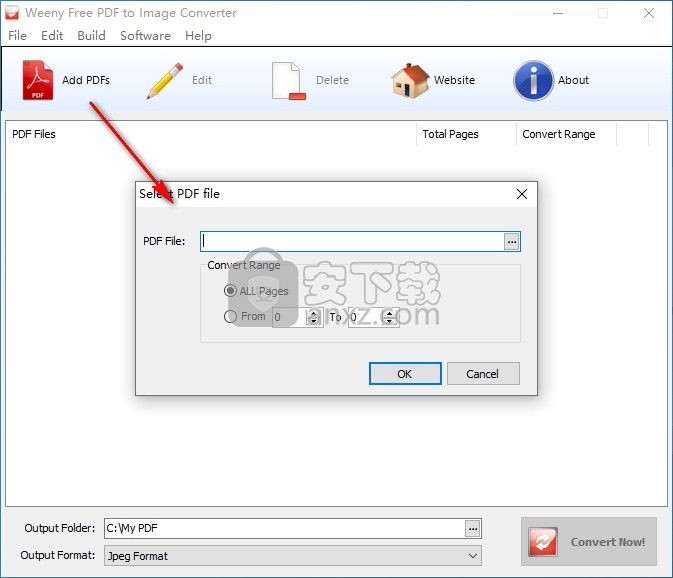Image resolution: width=673 pixels, height=578 pixels.
Task: Browse for PDF file with ellipsis button
Action: (x=512, y=242)
